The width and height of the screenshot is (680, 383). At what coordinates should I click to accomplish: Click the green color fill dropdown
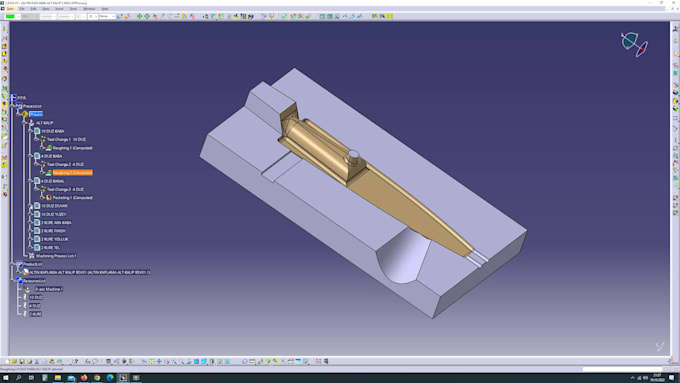tap(12, 16)
